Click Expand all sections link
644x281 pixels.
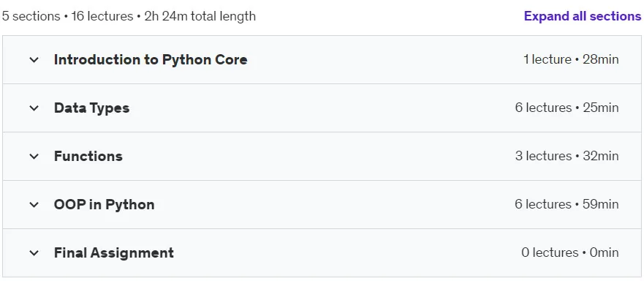[x=583, y=16]
